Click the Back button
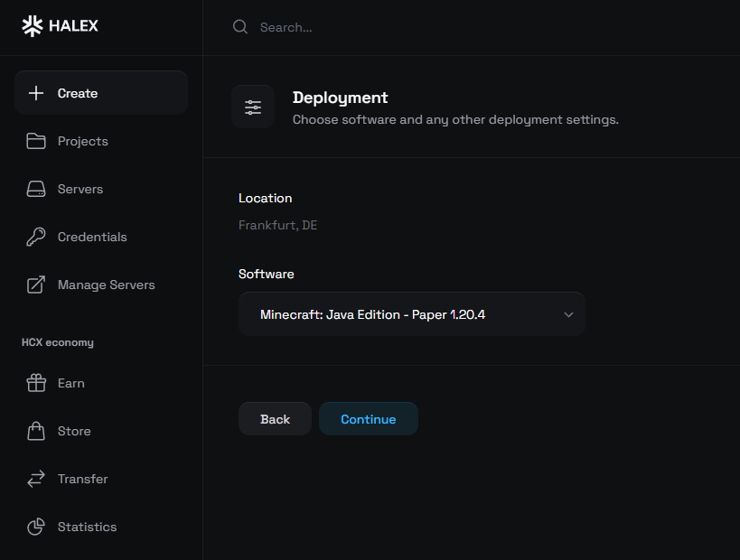Image resolution: width=740 pixels, height=560 pixels. coord(275,418)
